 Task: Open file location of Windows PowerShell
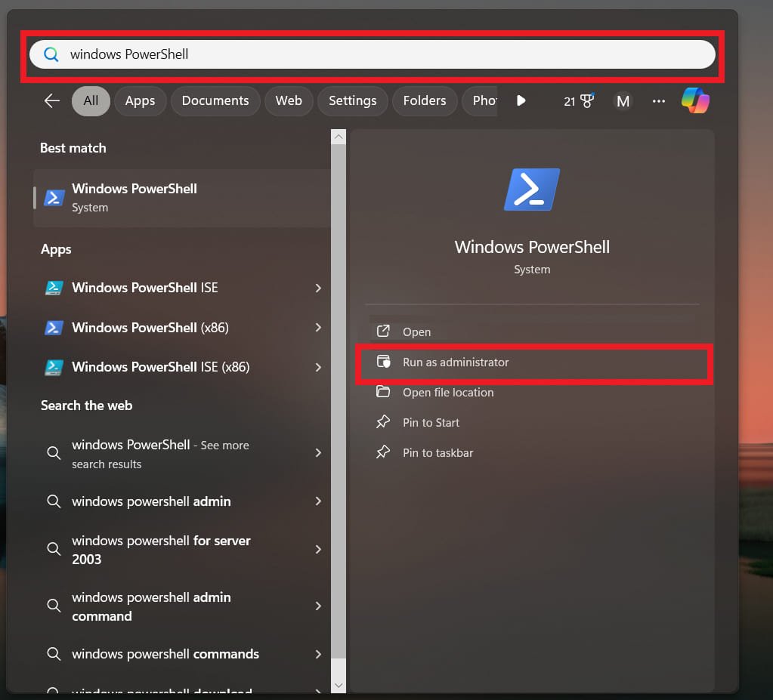coord(448,392)
